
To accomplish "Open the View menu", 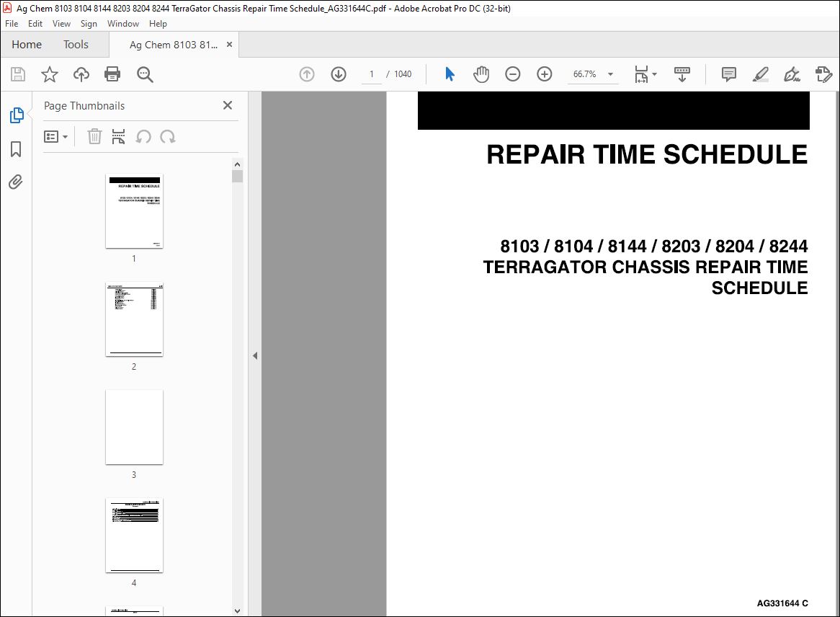I will coord(62,24).
